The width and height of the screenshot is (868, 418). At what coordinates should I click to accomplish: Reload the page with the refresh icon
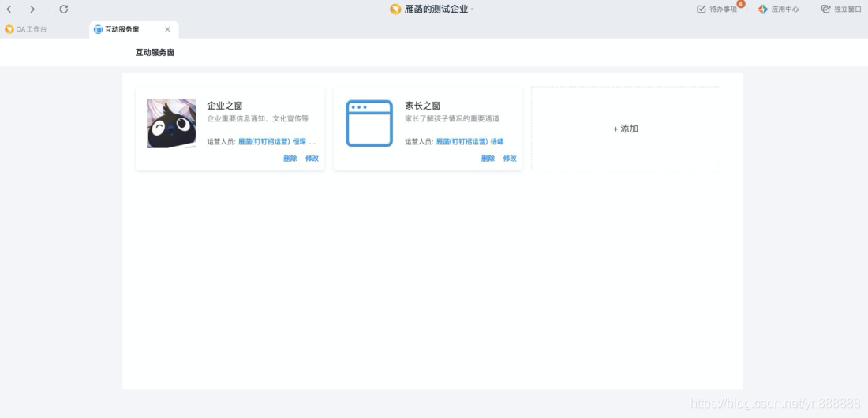(64, 9)
